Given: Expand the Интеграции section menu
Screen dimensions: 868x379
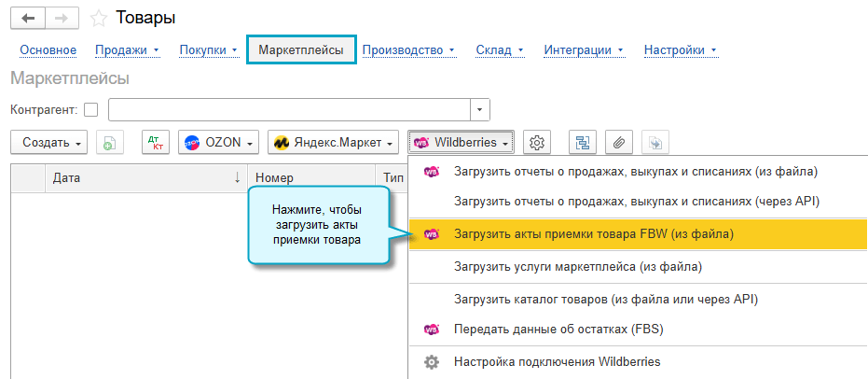Looking at the screenshot, I should click(584, 49).
